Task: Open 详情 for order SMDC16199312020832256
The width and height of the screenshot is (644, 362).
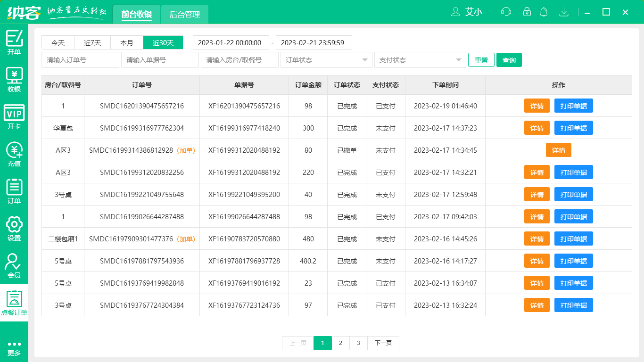Action: 537,172
